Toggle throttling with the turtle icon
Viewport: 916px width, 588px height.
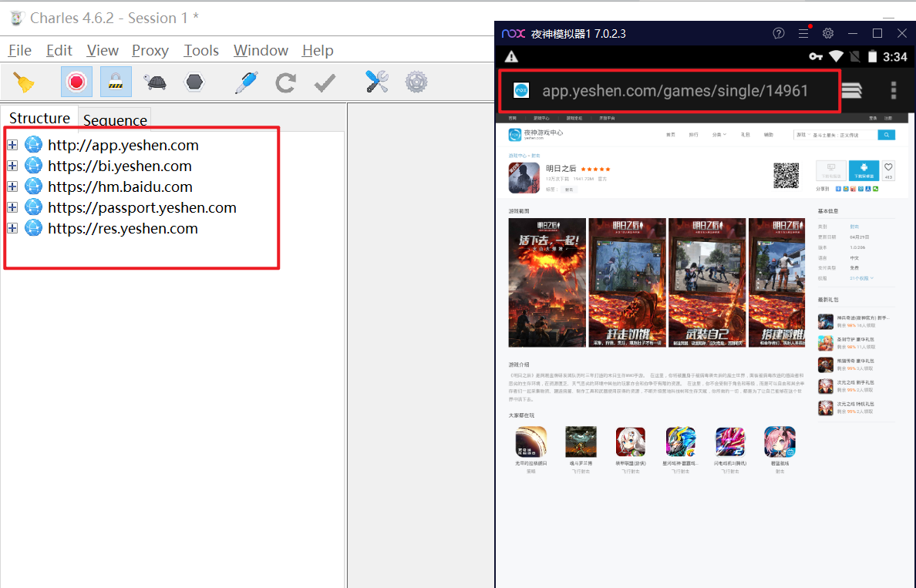click(156, 82)
